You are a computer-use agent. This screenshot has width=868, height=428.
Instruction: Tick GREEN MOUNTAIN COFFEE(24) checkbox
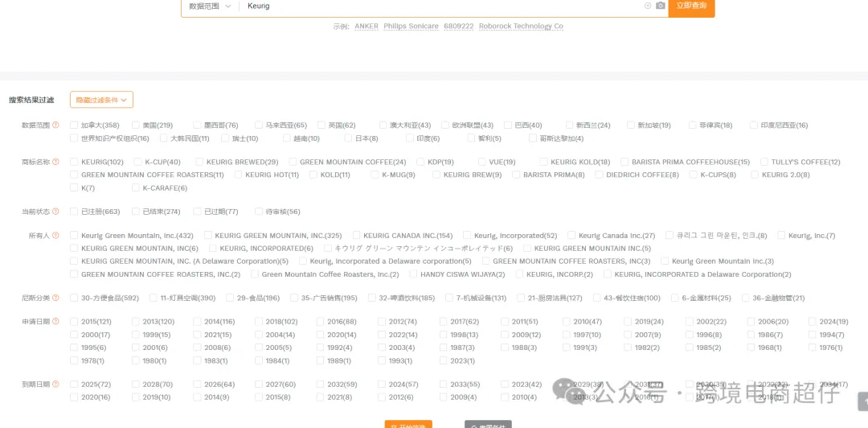point(293,162)
